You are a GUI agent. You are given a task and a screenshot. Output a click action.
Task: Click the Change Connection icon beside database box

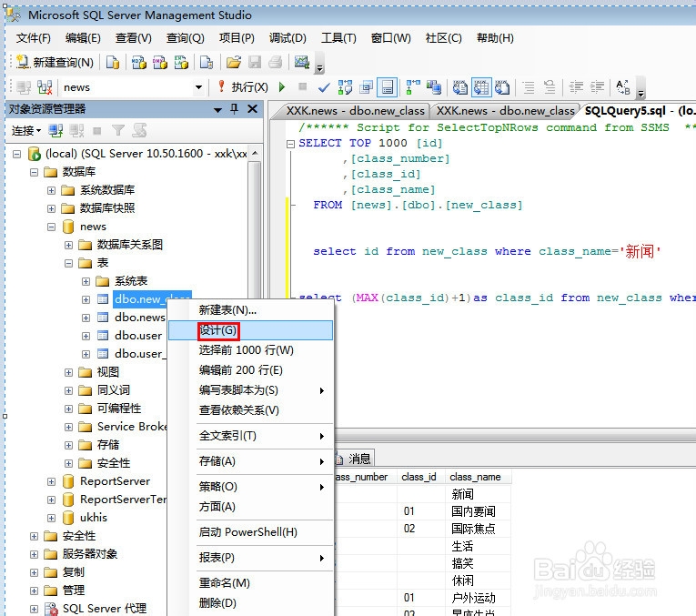(45, 87)
